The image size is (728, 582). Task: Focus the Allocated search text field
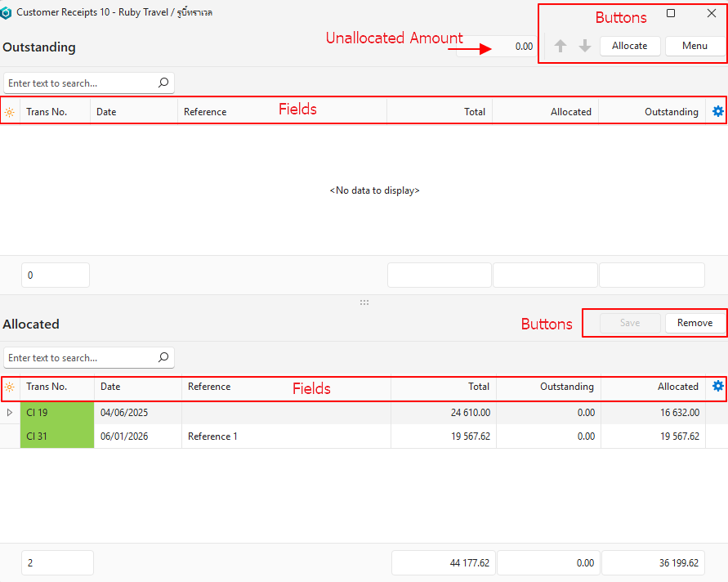[78, 358]
